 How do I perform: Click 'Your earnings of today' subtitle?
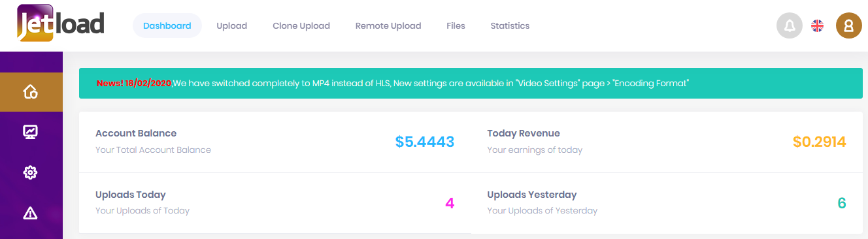point(535,150)
